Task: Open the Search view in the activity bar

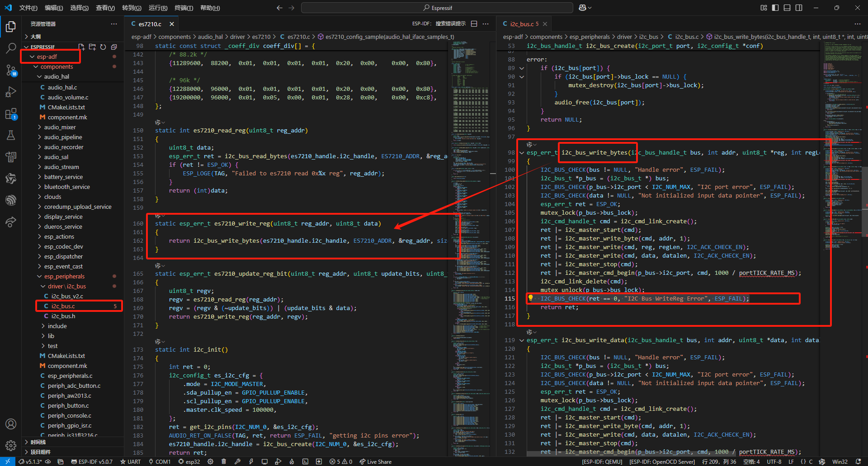Action: pyautogui.click(x=11, y=48)
